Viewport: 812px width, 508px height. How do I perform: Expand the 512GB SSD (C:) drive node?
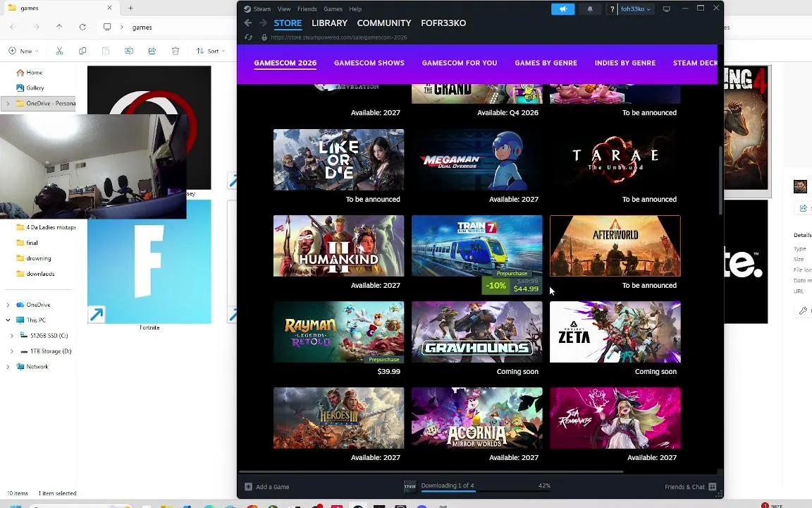click(12, 336)
